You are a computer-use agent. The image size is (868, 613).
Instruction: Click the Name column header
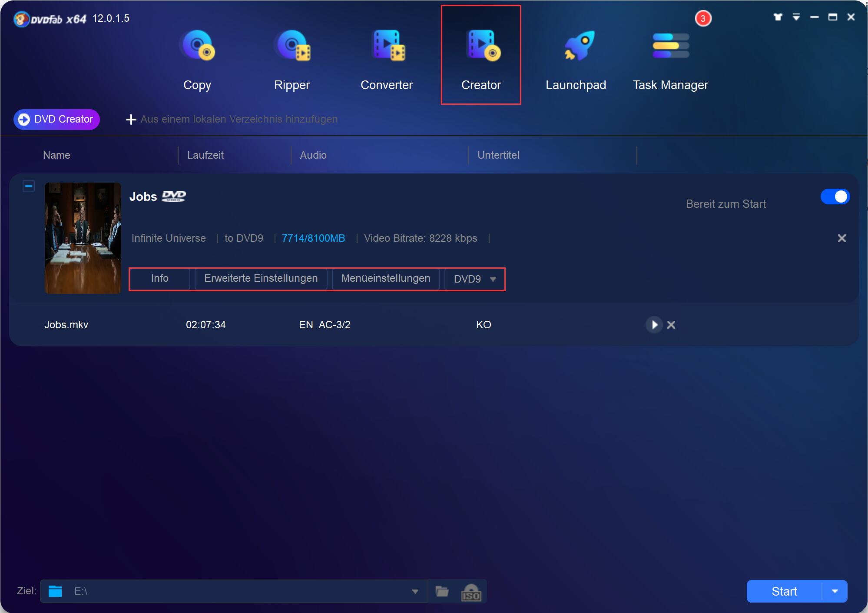pos(56,155)
